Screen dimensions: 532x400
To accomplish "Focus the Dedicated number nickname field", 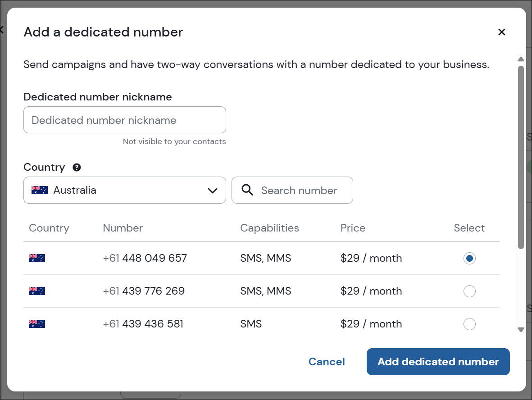I will pos(124,120).
